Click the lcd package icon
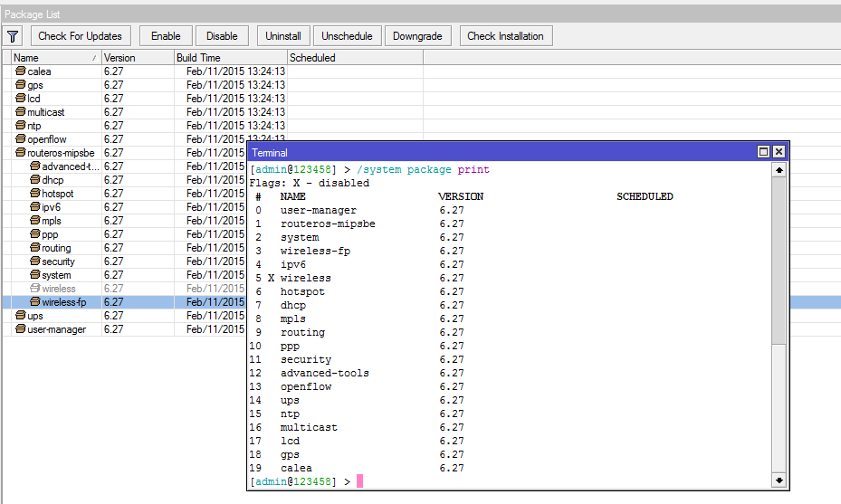Viewport: 841px width, 504px height. pyautogui.click(x=21, y=98)
